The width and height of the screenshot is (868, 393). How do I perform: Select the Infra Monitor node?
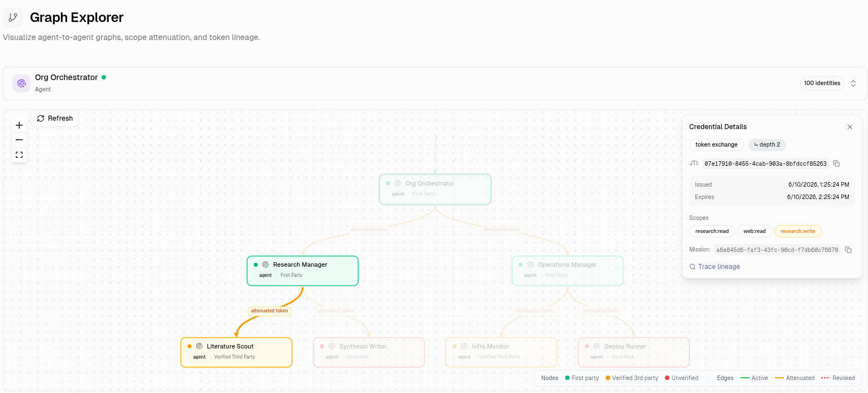coord(501,352)
